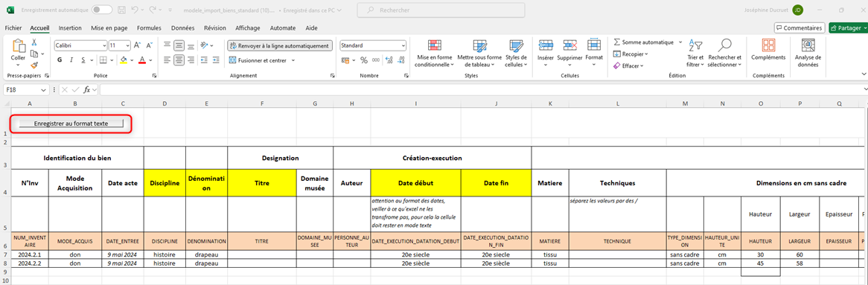The width and height of the screenshot is (868, 285).
Task: Click the Increase decimal icon
Action: [x=389, y=60]
